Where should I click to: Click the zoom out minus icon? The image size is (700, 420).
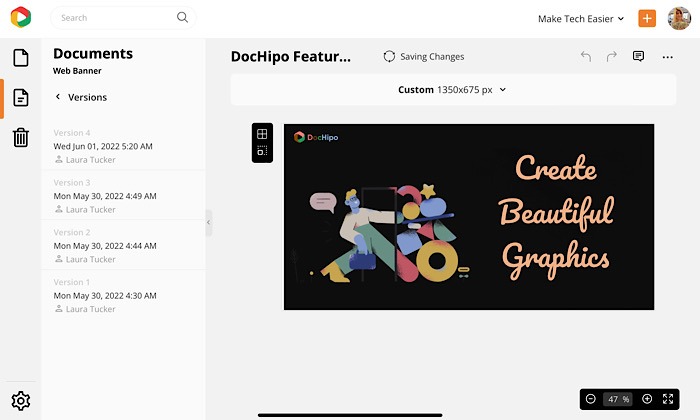click(591, 399)
